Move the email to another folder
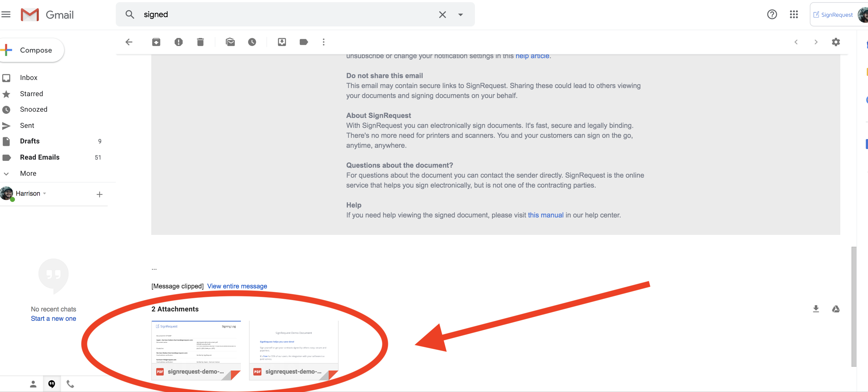 282,42
